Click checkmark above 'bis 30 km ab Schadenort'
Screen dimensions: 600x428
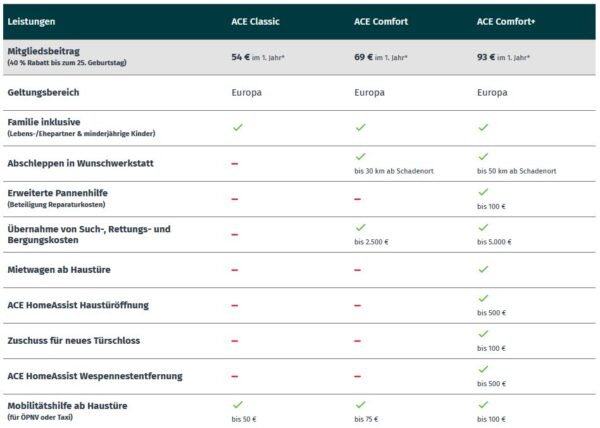[360, 156]
